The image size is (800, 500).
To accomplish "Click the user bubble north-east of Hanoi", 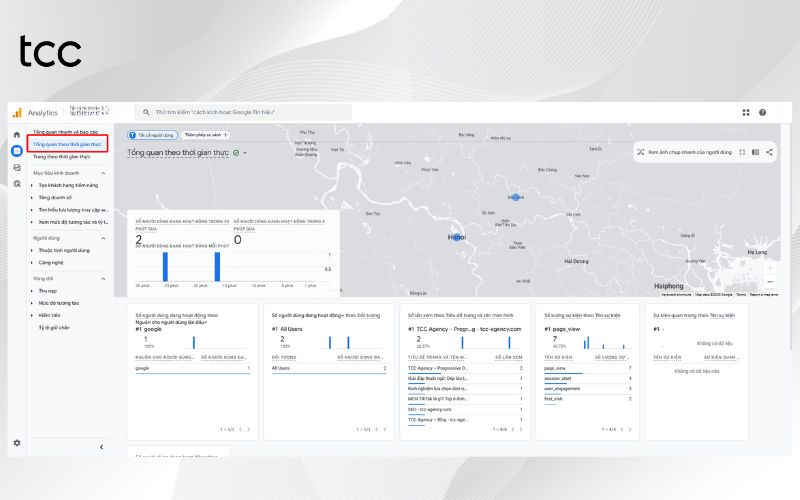I will (515, 197).
